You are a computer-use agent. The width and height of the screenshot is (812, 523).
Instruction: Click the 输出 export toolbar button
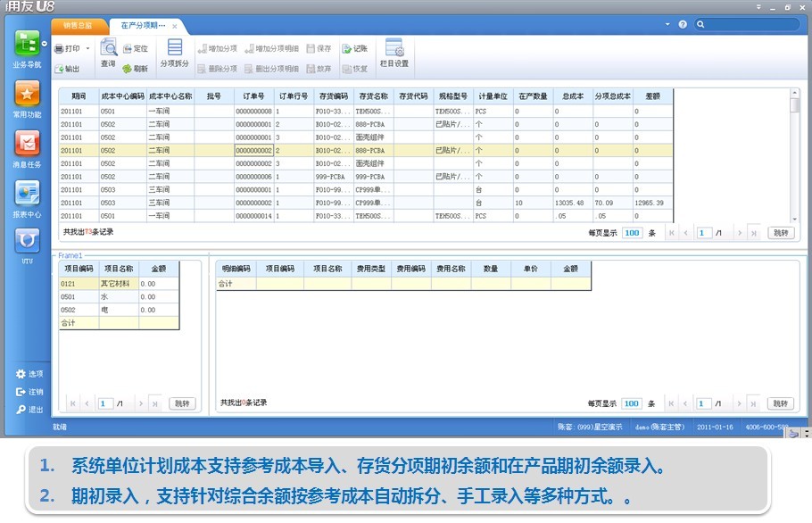pyautogui.click(x=67, y=69)
